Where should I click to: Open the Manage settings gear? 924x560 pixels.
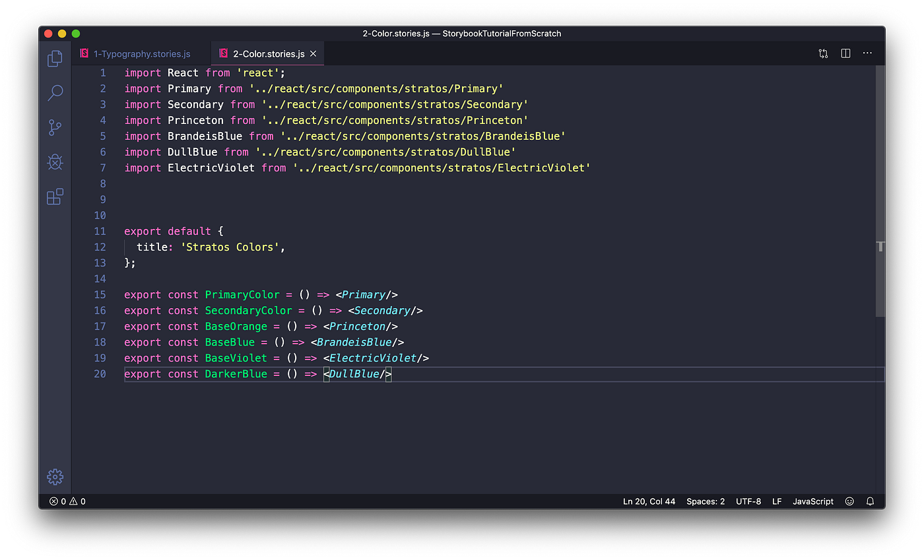click(x=55, y=477)
